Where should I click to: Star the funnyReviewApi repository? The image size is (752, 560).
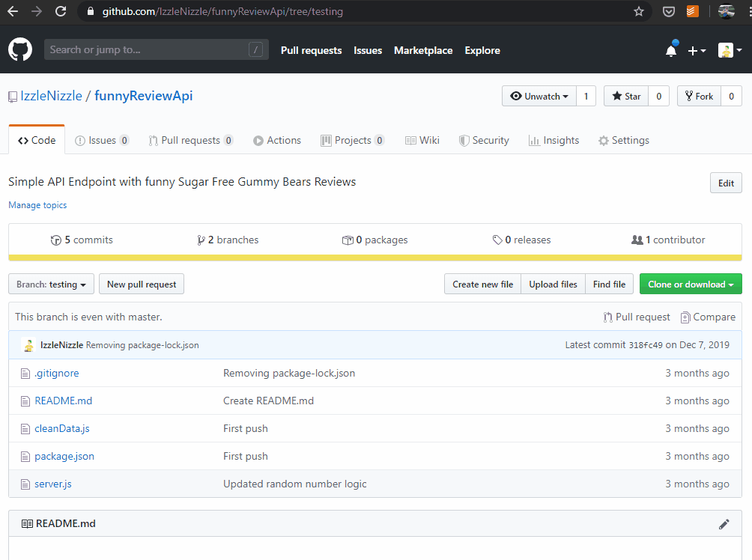click(x=626, y=97)
